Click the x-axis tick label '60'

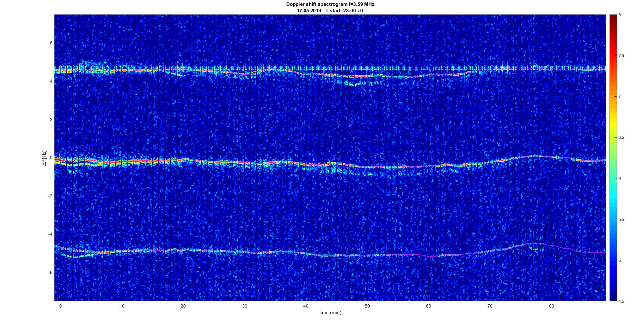point(429,306)
